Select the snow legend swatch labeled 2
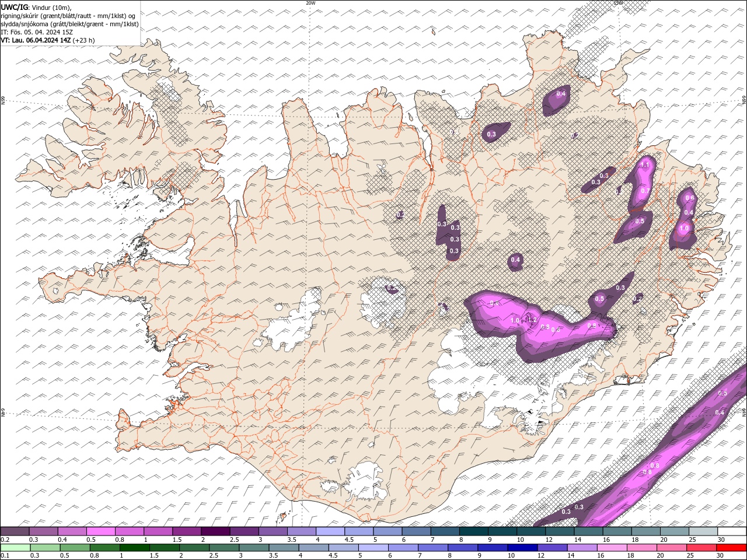This screenshot has width=747, height=560. point(215,531)
